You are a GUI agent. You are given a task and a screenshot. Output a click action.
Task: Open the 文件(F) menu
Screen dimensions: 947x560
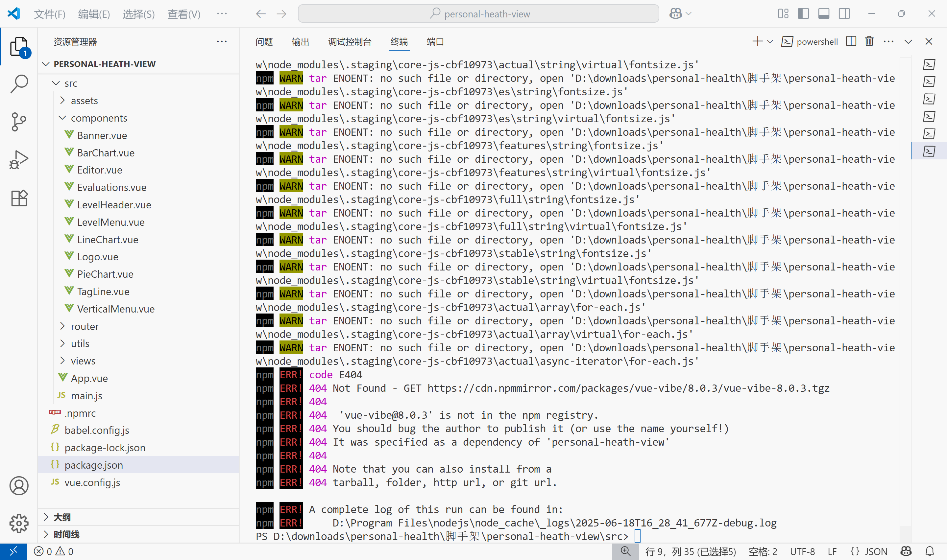(x=49, y=14)
